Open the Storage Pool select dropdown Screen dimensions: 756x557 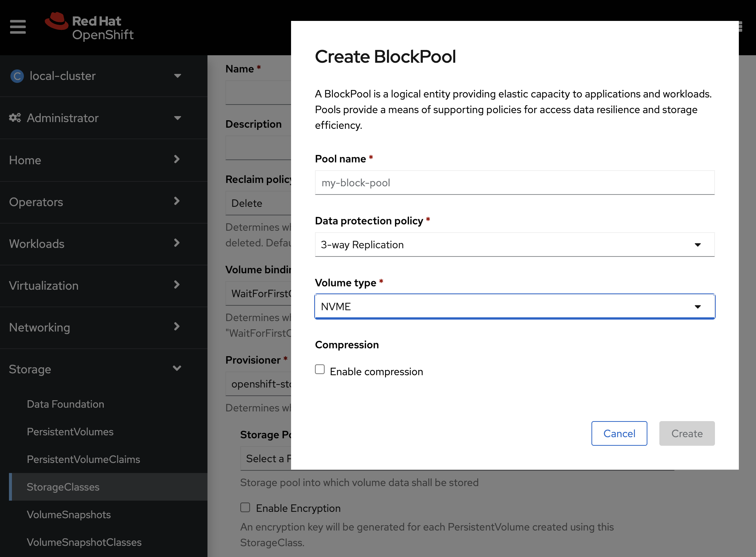click(266, 458)
